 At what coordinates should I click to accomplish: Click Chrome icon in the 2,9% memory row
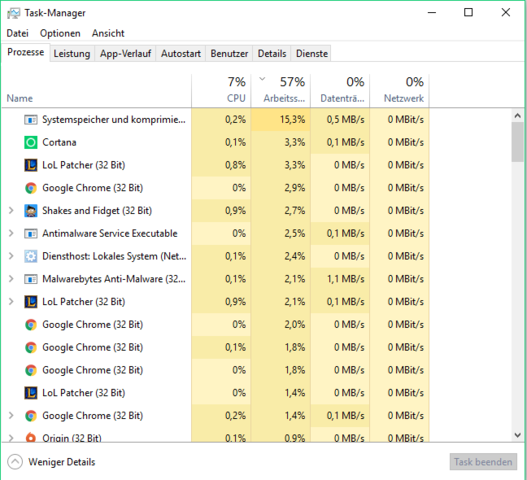(x=31, y=188)
